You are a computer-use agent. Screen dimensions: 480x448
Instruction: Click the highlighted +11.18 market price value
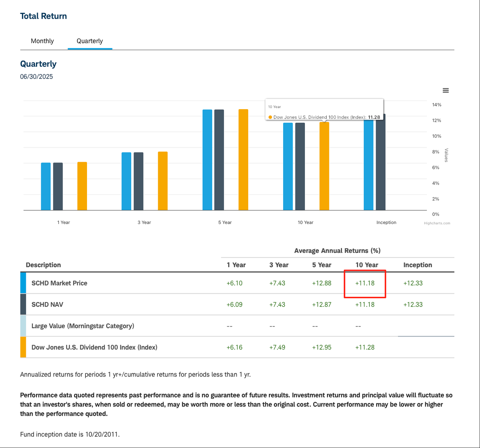pyautogui.click(x=365, y=283)
